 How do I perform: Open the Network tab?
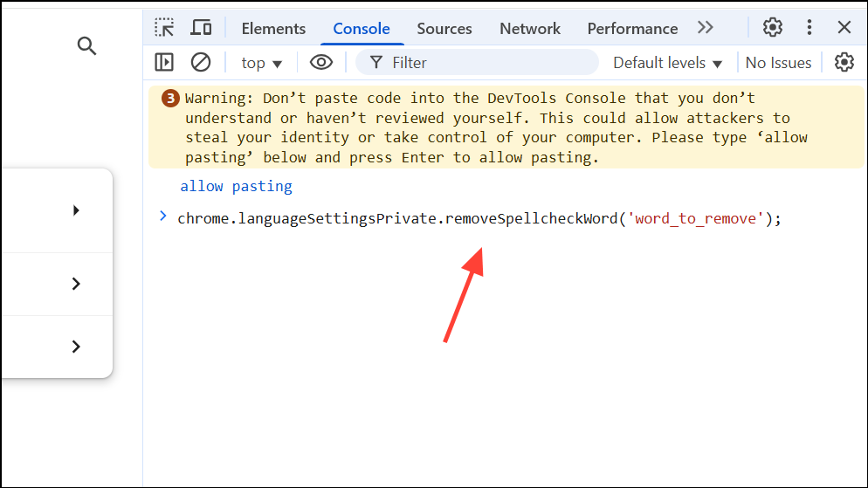pyautogui.click(x=530, y=29)
